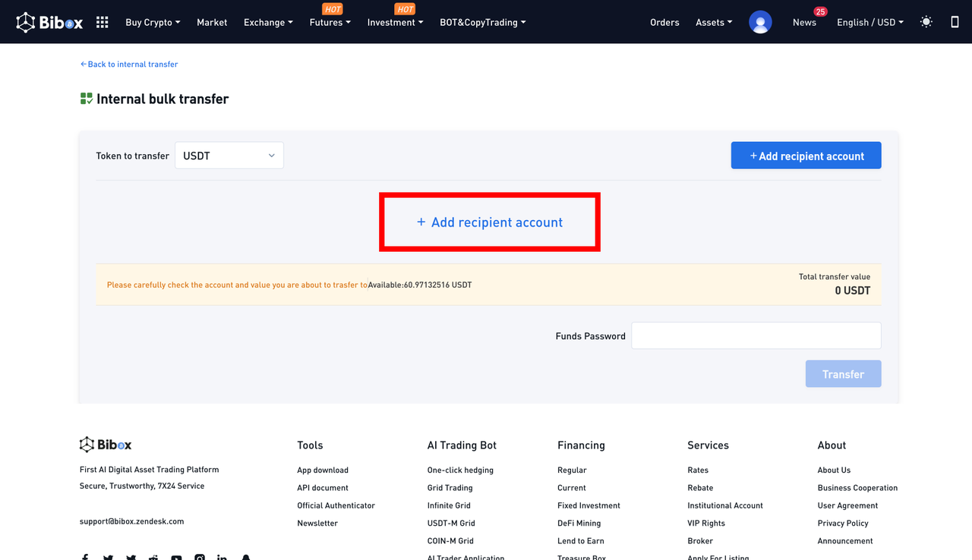Open the Assets dropdown menu
972x560 pixels.
pos(714,22)
